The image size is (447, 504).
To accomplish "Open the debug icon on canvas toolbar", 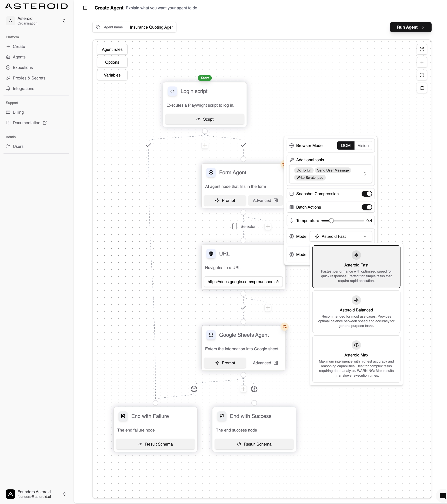I will 422,88.
